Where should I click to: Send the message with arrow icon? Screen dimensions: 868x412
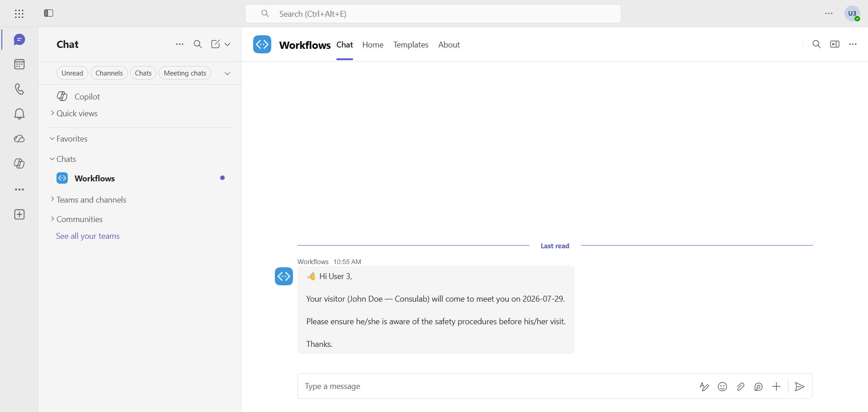[800, 387]
